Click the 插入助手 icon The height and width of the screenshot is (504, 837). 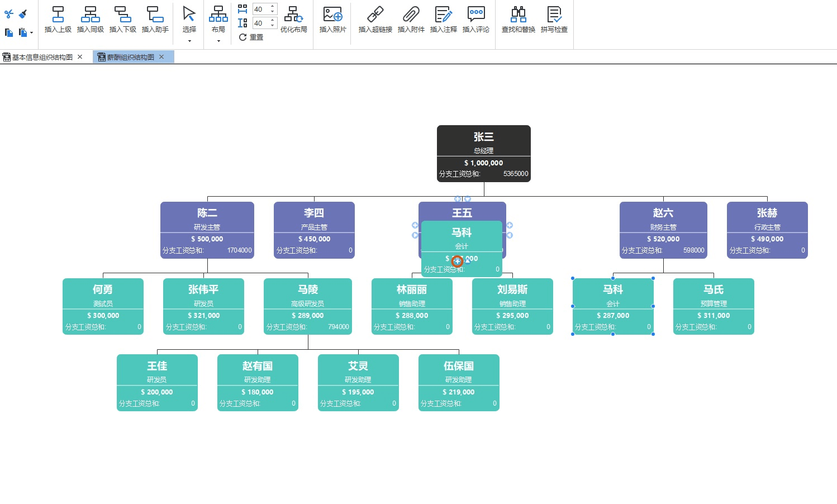(x=155, y=15)
